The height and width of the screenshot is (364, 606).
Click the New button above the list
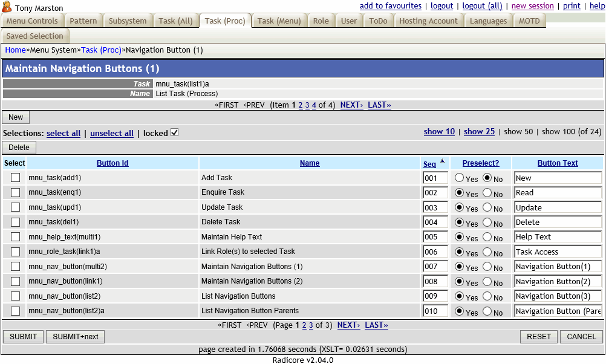point(15,117)
